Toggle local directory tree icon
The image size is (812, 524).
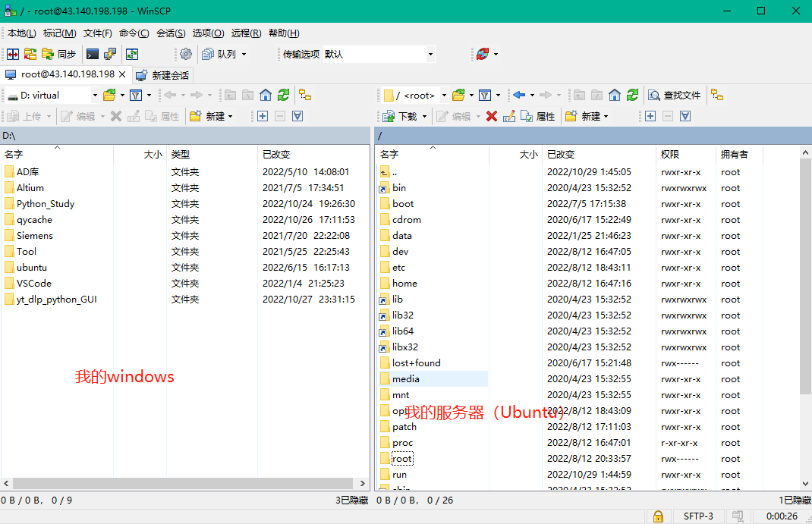coord(305,96)
